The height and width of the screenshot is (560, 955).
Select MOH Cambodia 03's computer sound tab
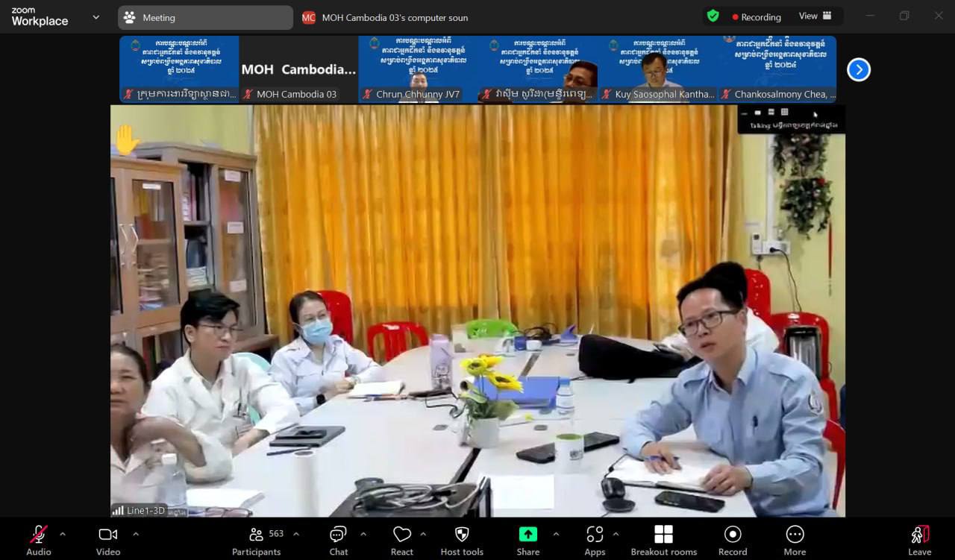click(386, 17)
